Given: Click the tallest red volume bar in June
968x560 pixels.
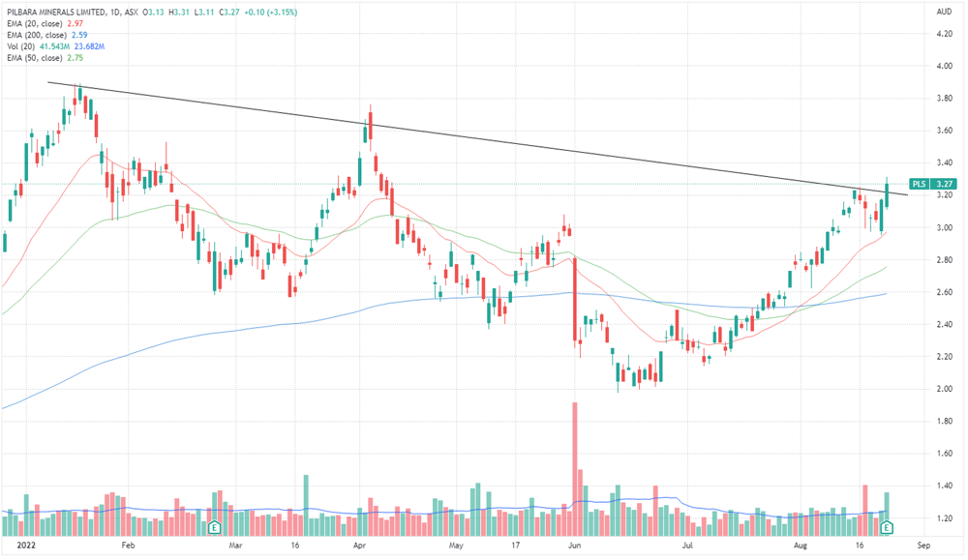Looking at the screenshot, I should pos(575,469).
